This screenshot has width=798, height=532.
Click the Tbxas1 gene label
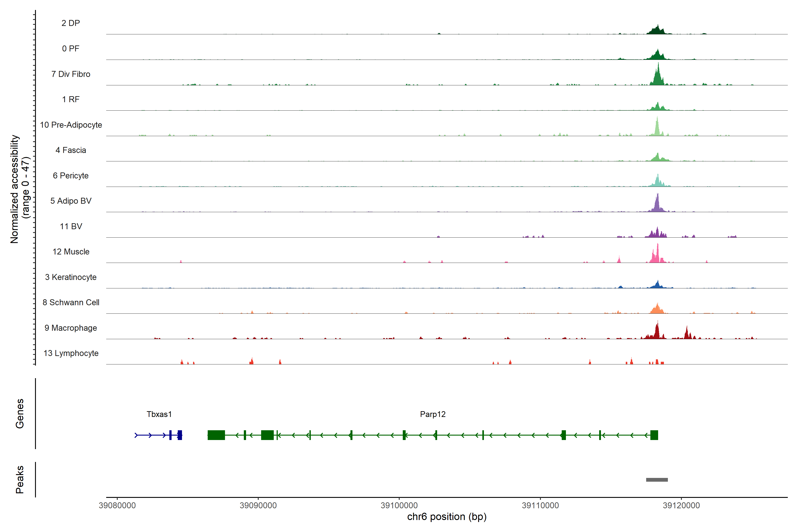[x=159, y=414]
